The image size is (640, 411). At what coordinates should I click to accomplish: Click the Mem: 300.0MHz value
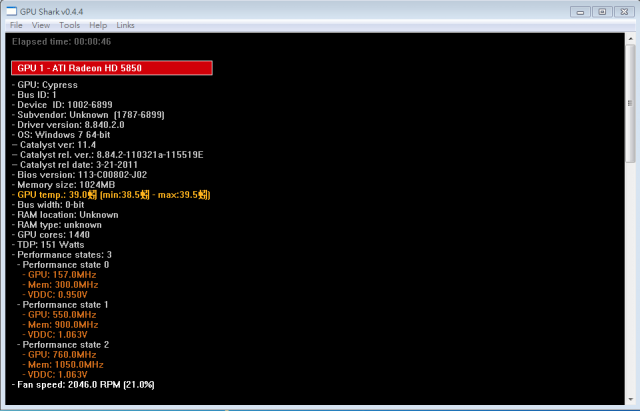(x=60, y=285)
